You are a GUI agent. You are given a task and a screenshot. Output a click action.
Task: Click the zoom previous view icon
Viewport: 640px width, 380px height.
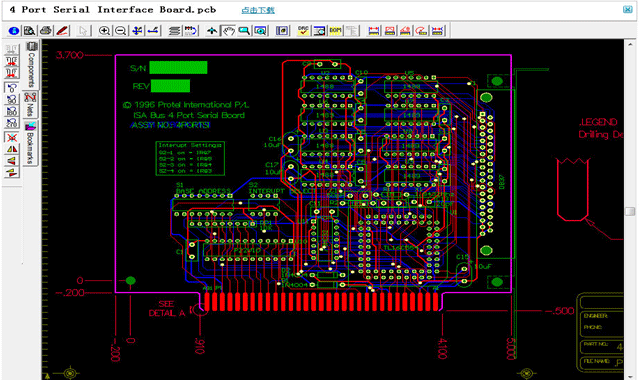pos(260,31)
